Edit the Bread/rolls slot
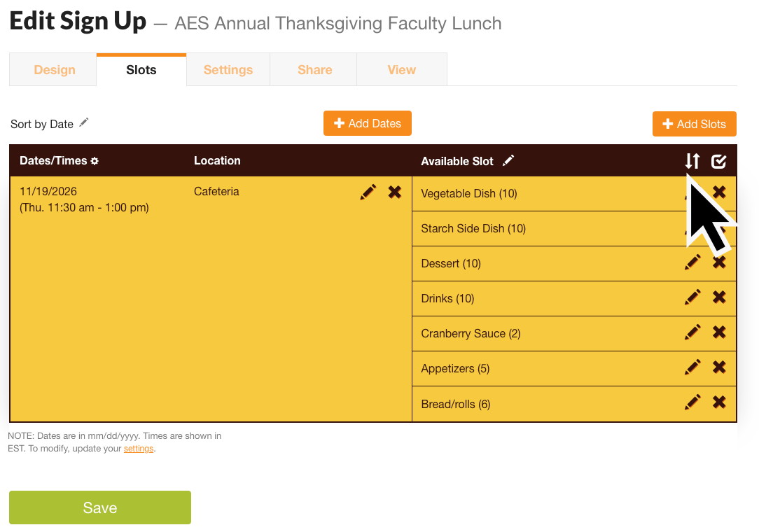Viewport: 759px width, 532px height. tap(692, 402)
